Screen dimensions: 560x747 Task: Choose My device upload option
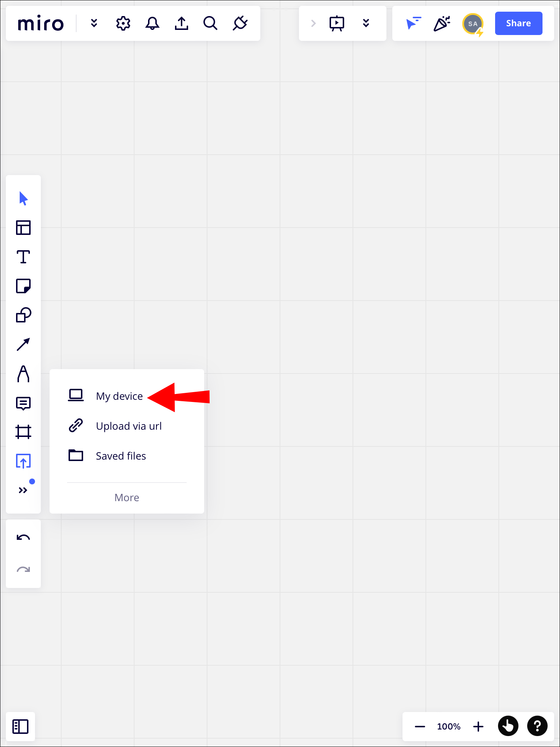[x=127, y=396]
